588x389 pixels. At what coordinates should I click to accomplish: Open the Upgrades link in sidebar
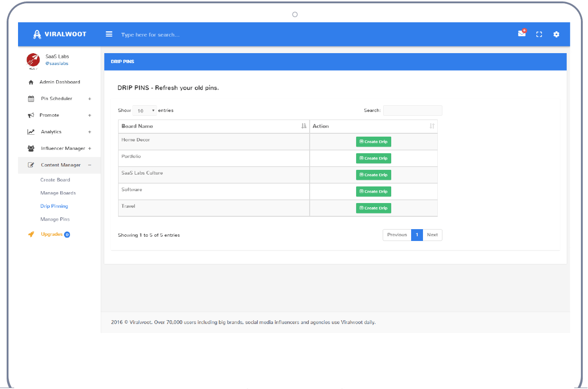point(52,234)
